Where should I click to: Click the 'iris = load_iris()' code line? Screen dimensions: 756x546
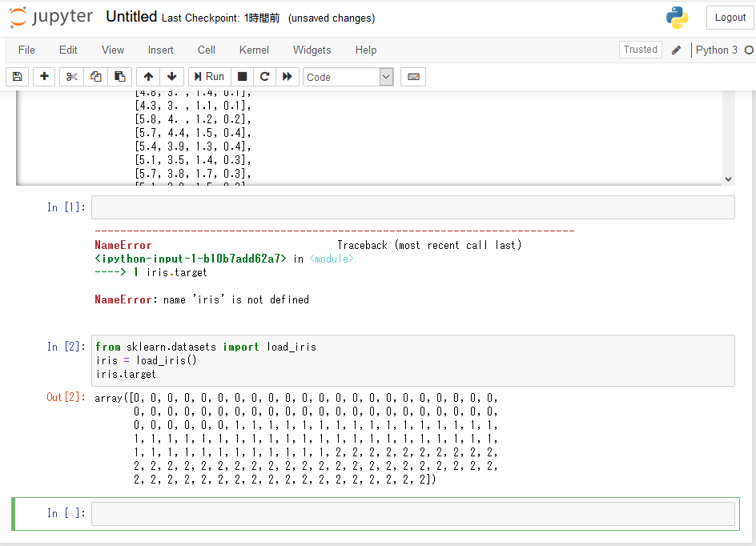pyautogui.click(x=146, y=360)
